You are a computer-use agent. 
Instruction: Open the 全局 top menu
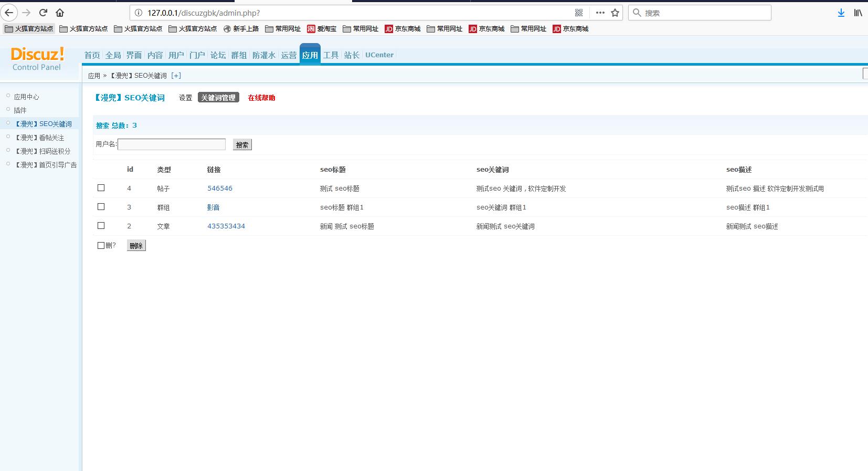click(113, 55)
